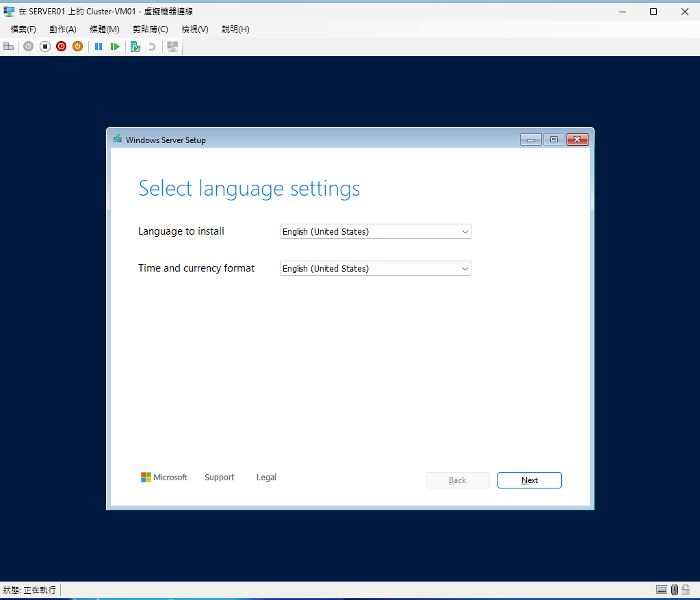700x600 pixels.
Task: Pause the virtual machine
Action: [x=99, y=47]
